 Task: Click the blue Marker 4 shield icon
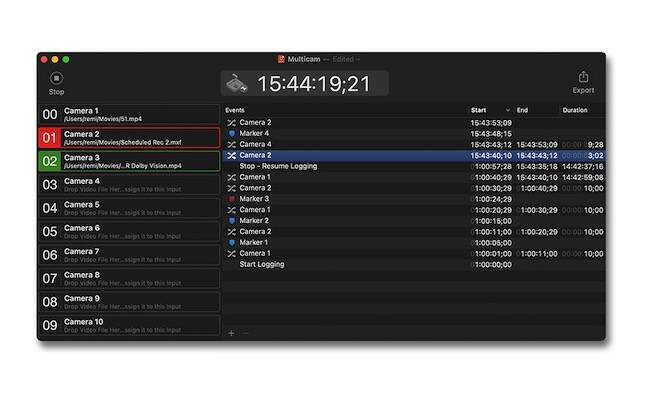(232, 134)
